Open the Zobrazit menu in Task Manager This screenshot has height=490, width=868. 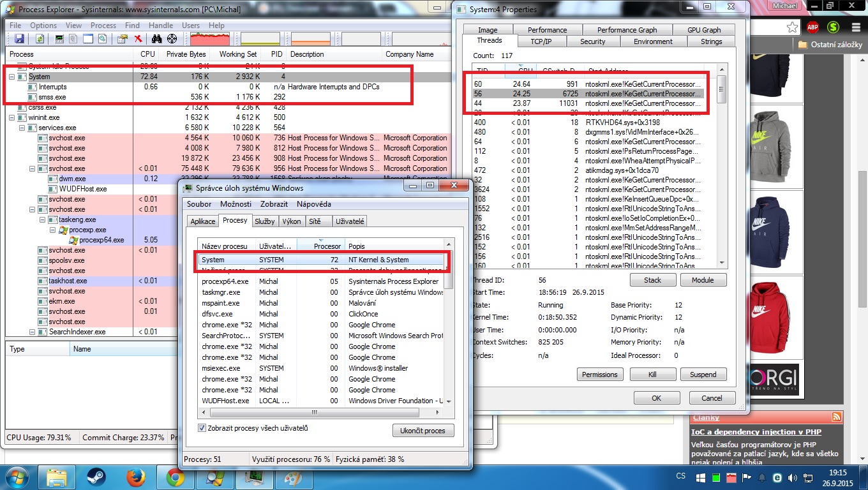click(x=273, y=204)
